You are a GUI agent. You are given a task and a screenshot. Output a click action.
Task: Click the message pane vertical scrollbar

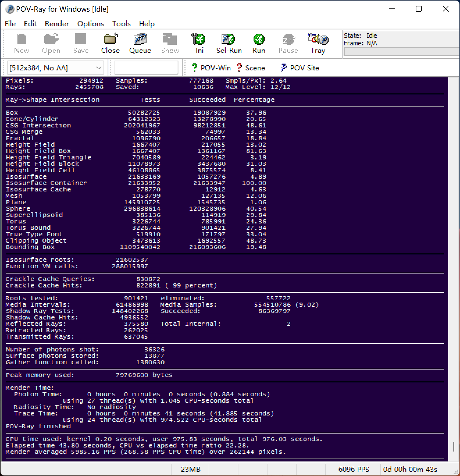(454, 447)
